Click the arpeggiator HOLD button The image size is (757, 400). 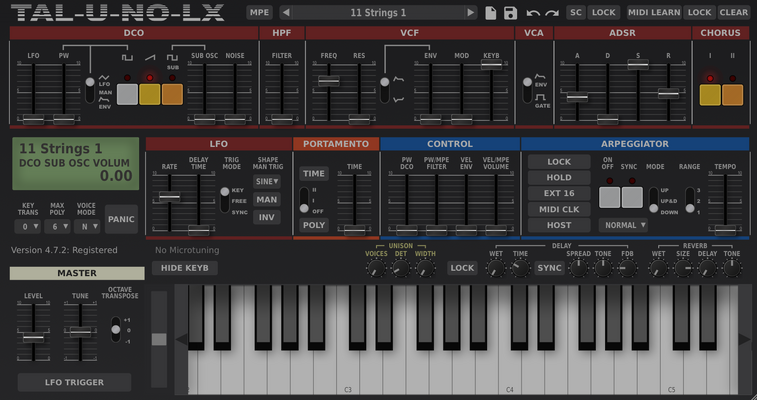coord(559,178)
